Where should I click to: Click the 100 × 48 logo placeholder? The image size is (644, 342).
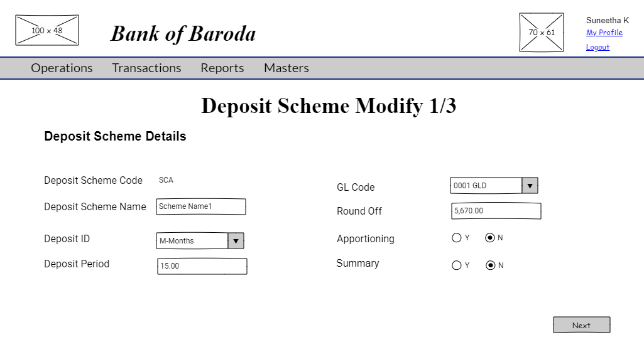47,30
